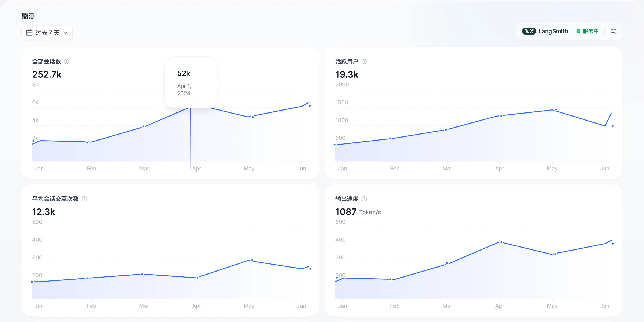Screen dimensions: 644x322
Task: Click the 19.3k active users value
Action: (347, 74)
